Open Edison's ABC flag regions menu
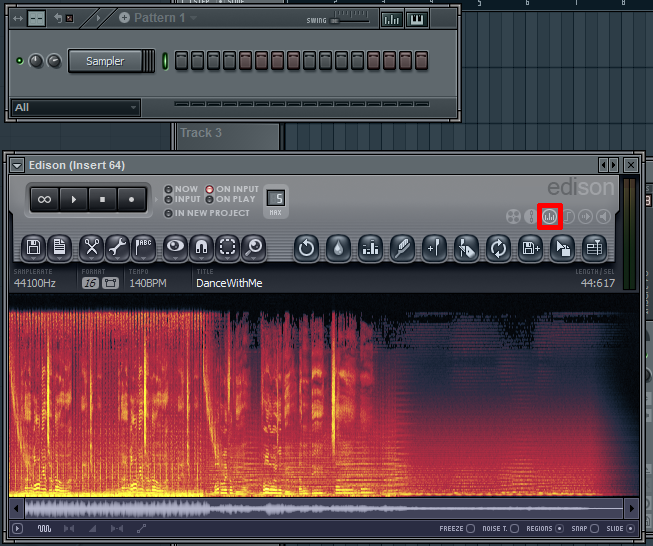Screen dimensions: 653x546 click(x=144, y=248)
